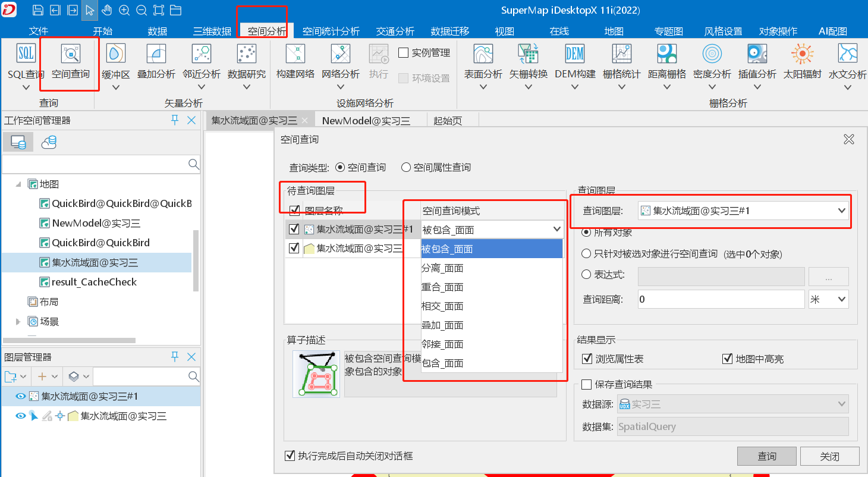Open the 太阳辐射 solar radiation tool

802,61
